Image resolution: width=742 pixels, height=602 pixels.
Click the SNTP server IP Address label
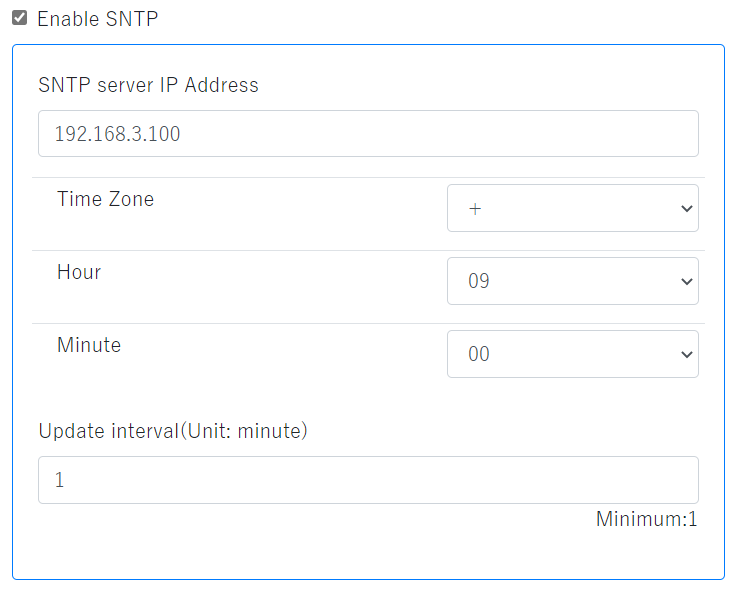(148, 85)
